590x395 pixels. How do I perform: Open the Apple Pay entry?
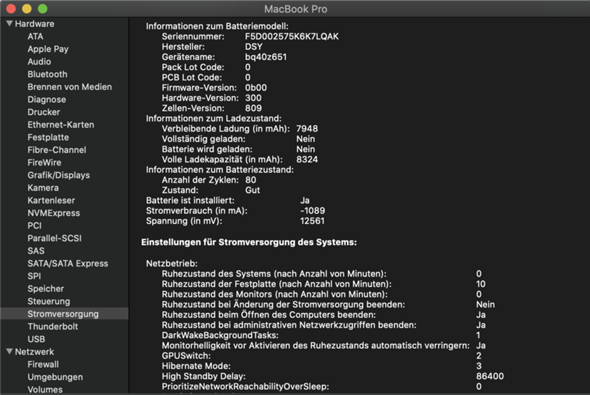tap(48, 49)
